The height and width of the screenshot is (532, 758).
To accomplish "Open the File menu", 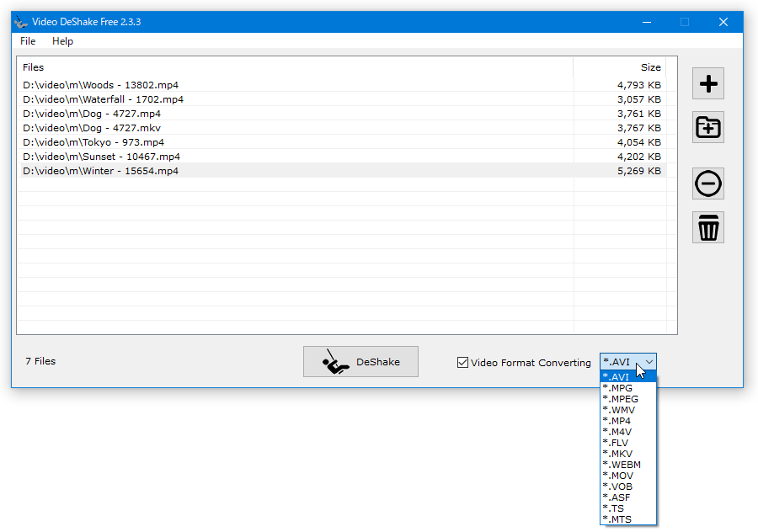I will (28, 41).
